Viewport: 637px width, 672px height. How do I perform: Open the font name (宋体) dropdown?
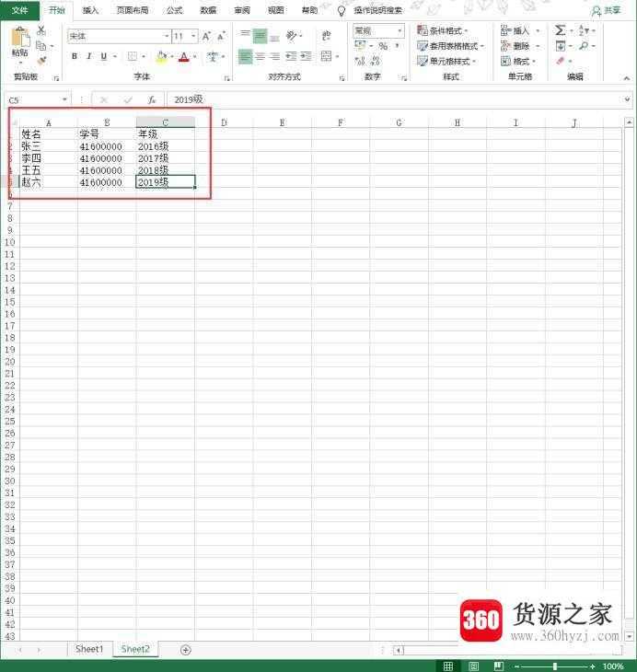pos(167,37)
